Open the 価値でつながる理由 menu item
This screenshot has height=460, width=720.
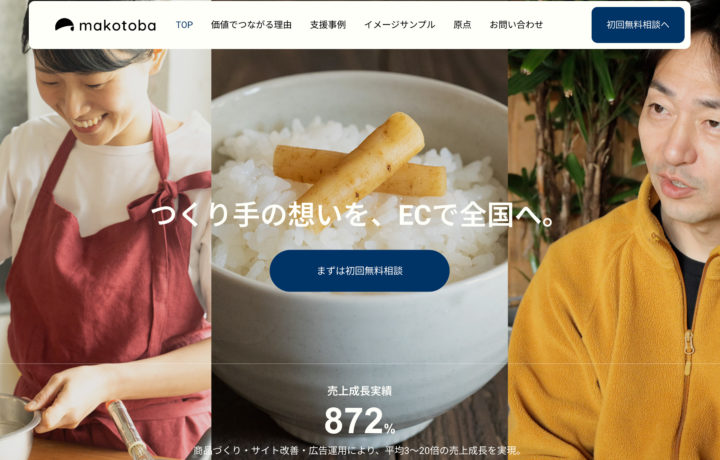[251, 25]
